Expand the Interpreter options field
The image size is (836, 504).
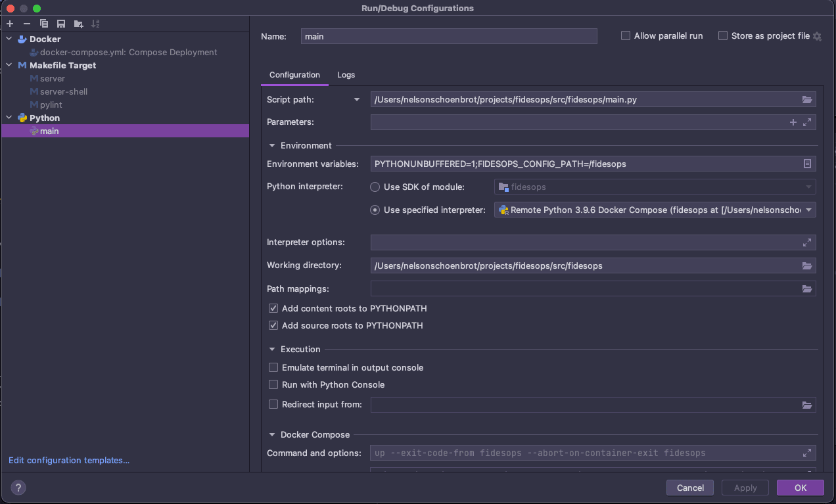pyautogui.click(x=807, y=242)
